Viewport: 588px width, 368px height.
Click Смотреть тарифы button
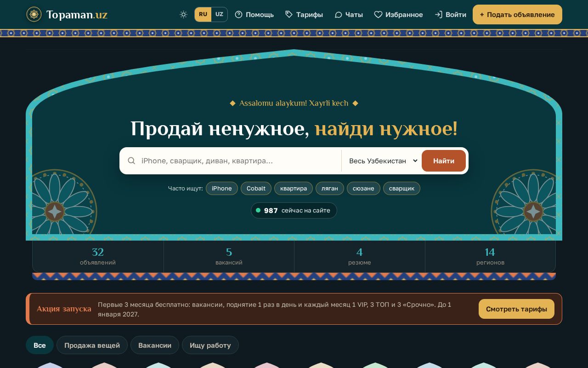coord(516,309)
